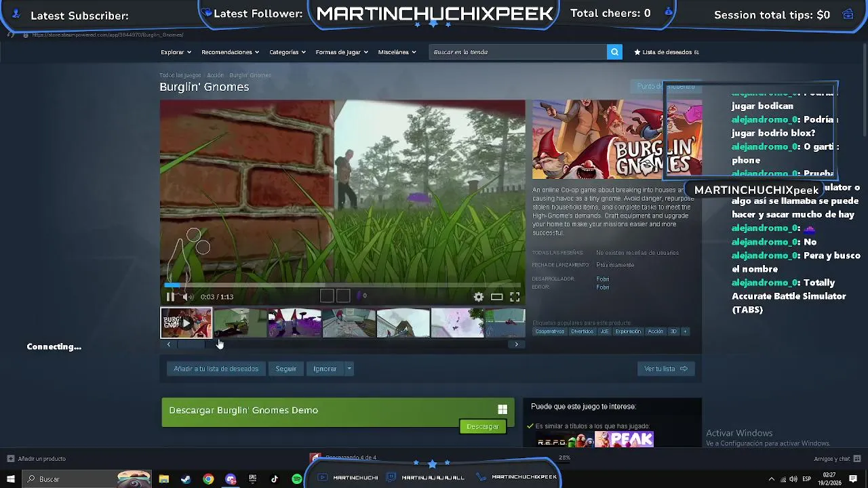The width and height of the screenshot is (868, 488).
Task: Click the Exploración tag
Action: tap(627, 331)
